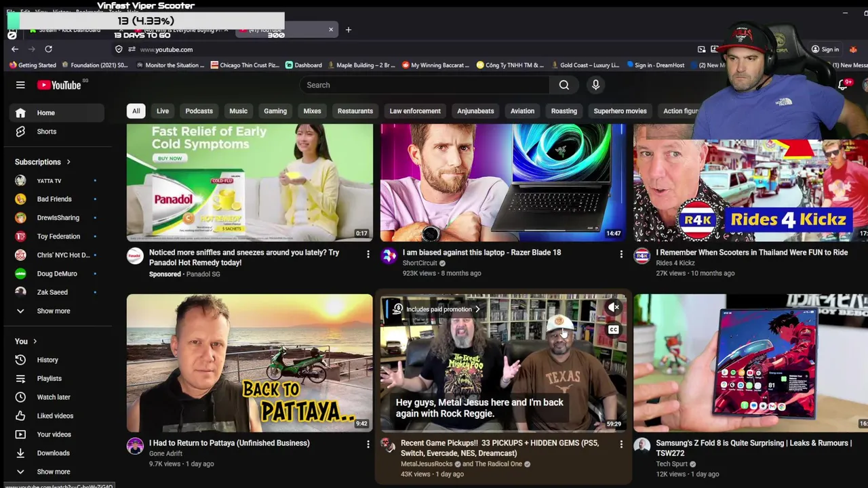The image size is (868, 488).
Task: Open Samsung Z Fold 8 video thumbnail
Action: (751, 363)
